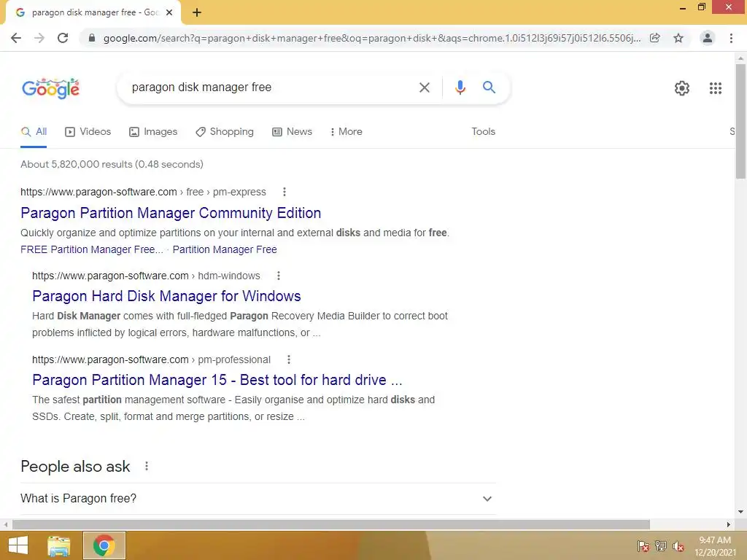This screenshot has width=747, height=560.
Task: Click the search query input field
Action: 271,87
